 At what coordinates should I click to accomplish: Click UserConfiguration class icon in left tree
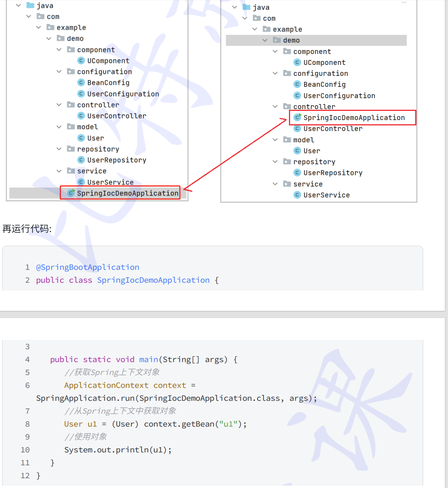coord(81,94)
